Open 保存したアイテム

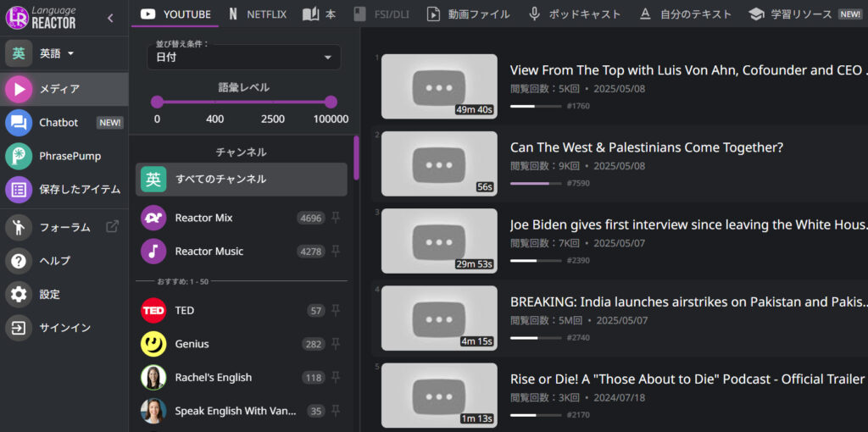[64, 190]
